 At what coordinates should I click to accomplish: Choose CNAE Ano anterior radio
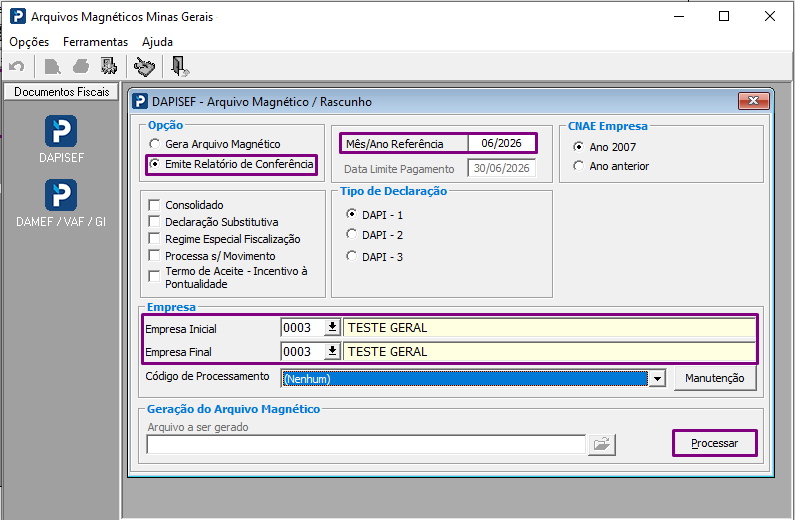(579, 166)
